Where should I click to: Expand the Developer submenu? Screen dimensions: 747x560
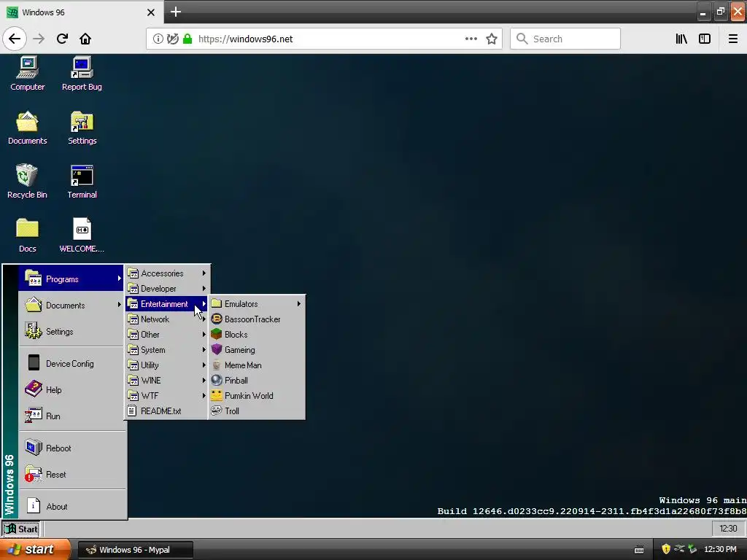coord(167,289)
